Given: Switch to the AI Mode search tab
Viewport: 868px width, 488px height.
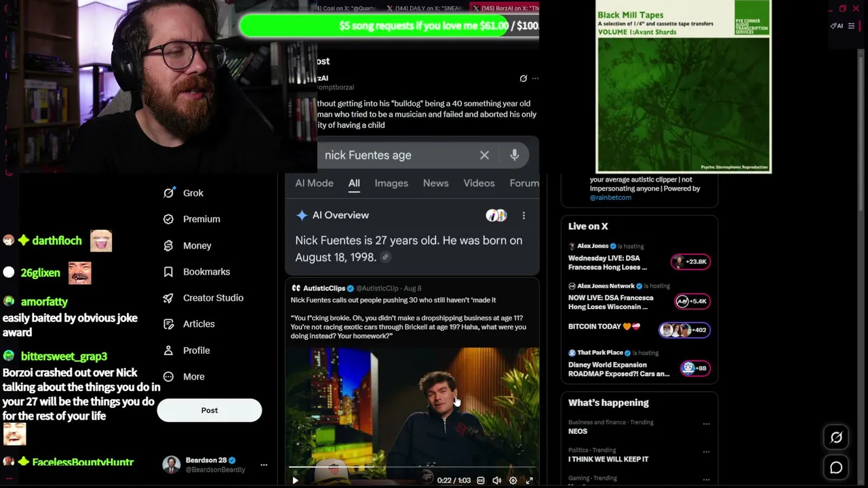Looking at the screenshot, I should pos(314,183).
